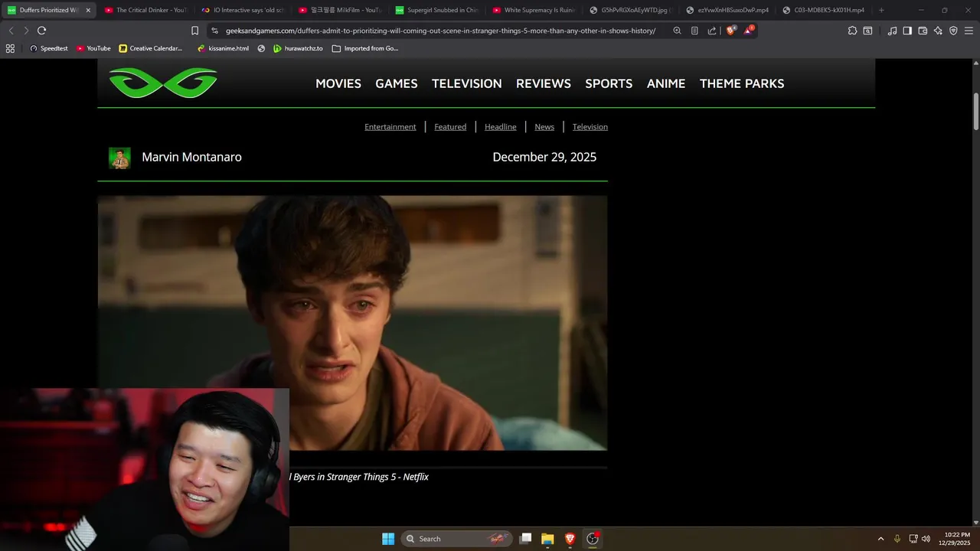
Task: Click the Headline category link
Action: pos(501,127)
